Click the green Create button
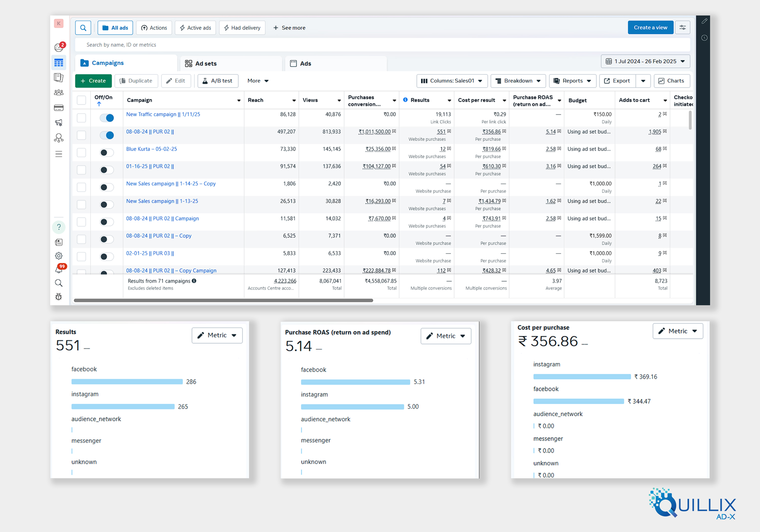Image resolution: width=760 pixels, height=532 pixels. pos(93,81)
